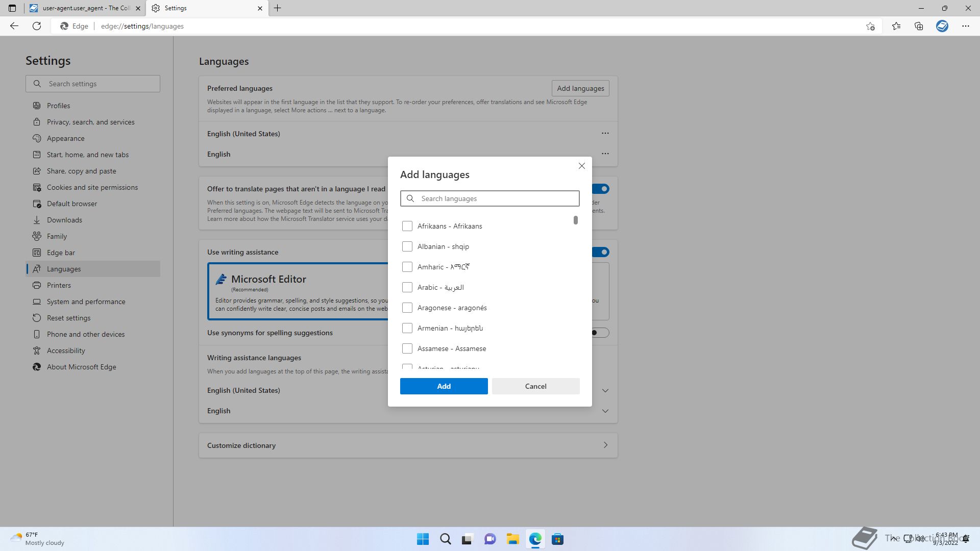Open the Downloads settings section
This screenshot has height=551, width=980.
tap(93, 220)
